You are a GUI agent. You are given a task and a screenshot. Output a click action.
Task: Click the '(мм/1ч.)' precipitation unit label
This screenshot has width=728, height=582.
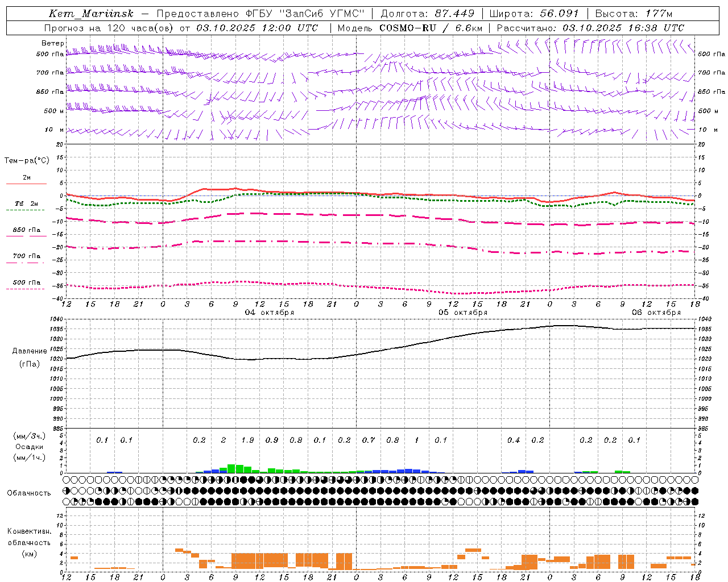[30, 458]
